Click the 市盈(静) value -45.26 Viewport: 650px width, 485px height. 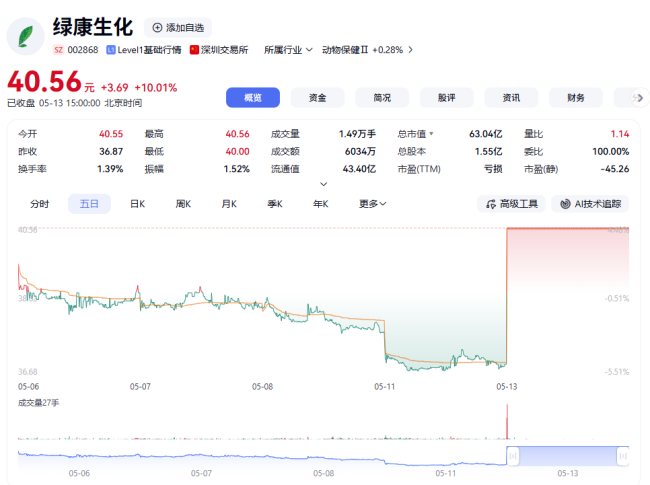pos(615,169)
